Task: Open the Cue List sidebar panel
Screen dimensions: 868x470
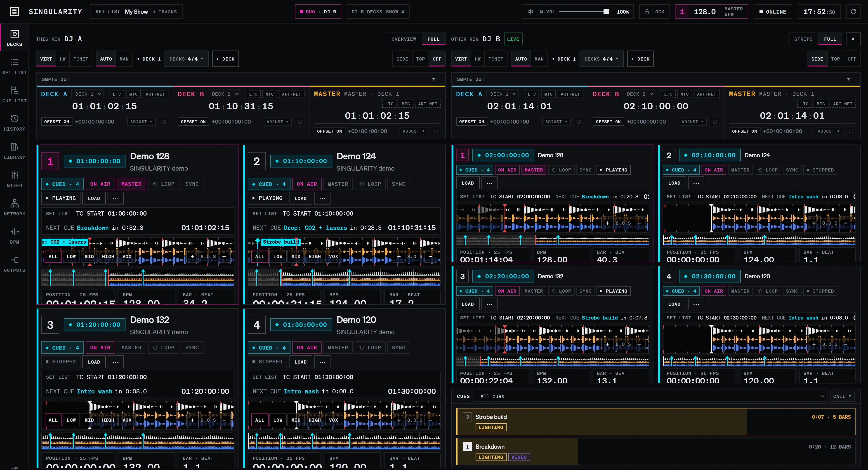Action: [14, 95]
